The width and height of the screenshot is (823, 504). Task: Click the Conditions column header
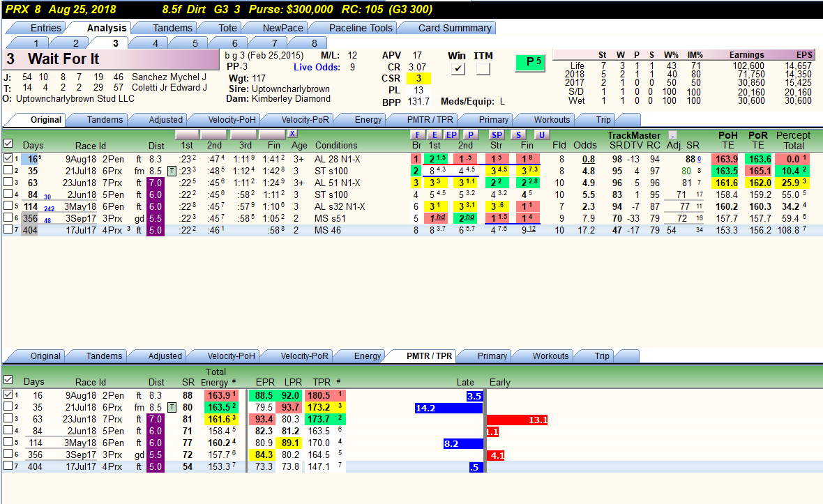click(336, 145)
